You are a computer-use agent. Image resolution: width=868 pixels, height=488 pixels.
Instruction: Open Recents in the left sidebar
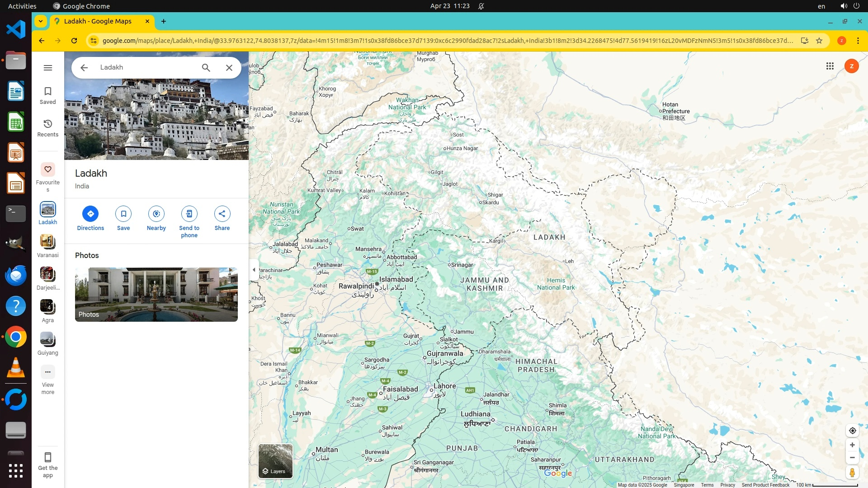pos(47,128)
